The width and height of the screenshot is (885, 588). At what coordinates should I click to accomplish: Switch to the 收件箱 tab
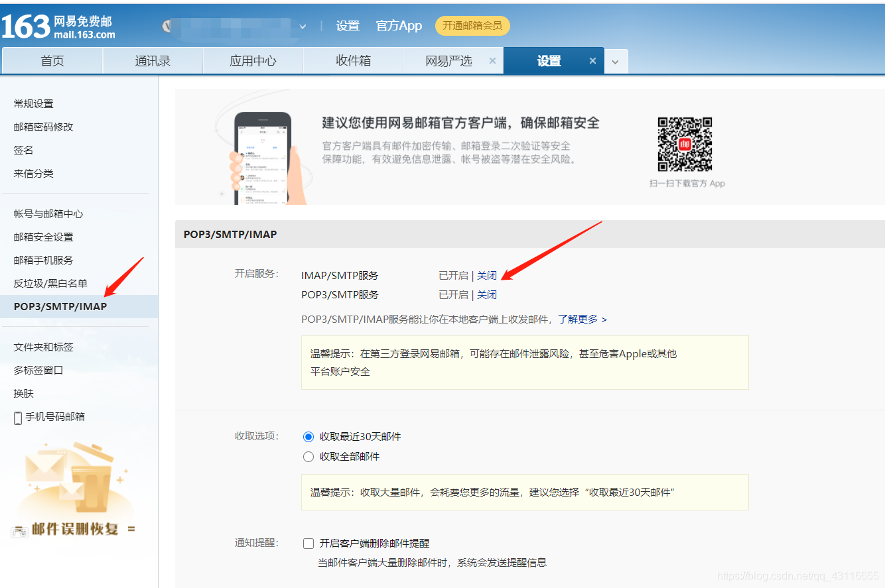tap(353, 60)
